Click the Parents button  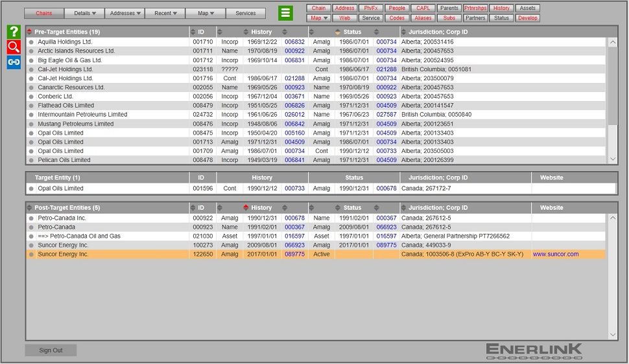pos(449,8)
